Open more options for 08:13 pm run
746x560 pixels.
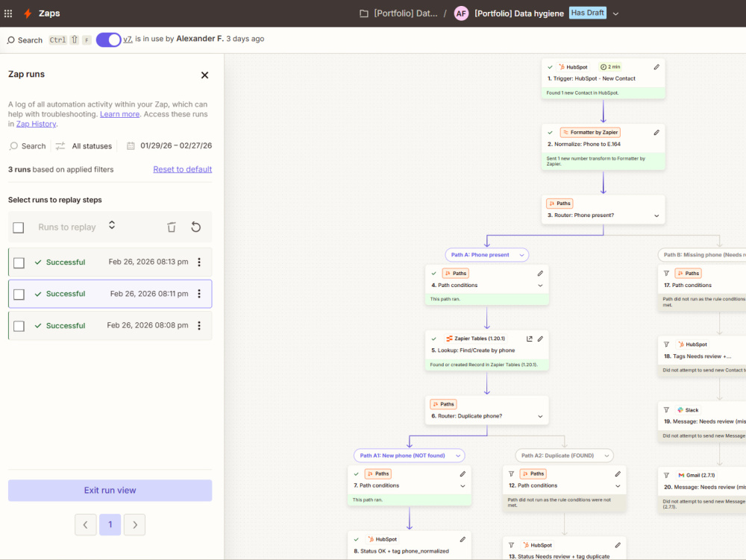199,262
